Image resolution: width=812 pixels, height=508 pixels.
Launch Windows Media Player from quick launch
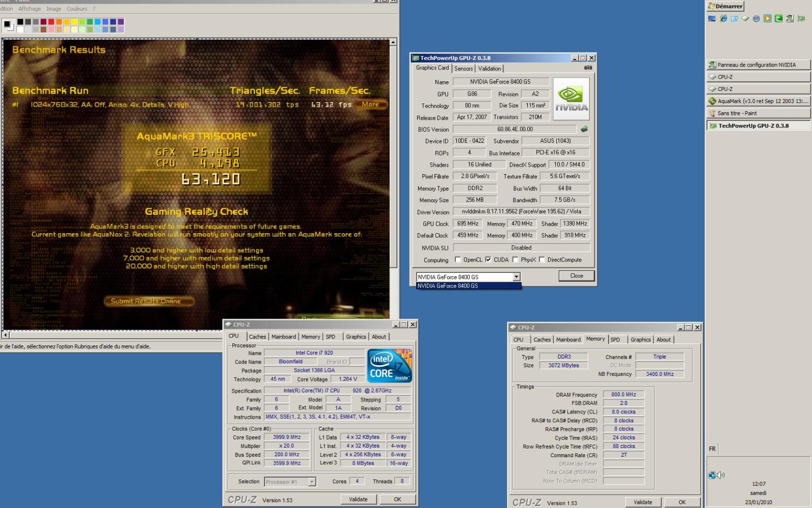[x=767, y=19]
